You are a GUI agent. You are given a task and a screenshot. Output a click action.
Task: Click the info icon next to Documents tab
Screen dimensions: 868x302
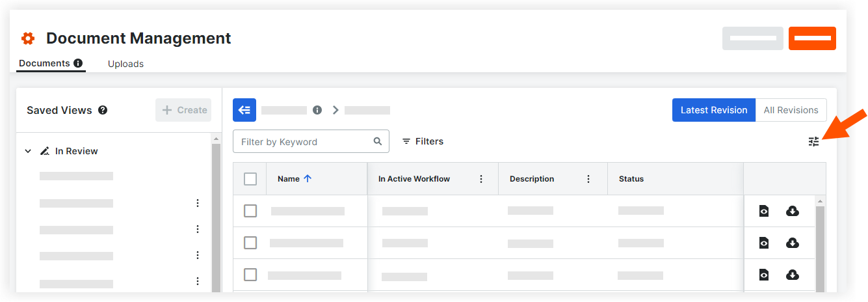click(78, 64)
